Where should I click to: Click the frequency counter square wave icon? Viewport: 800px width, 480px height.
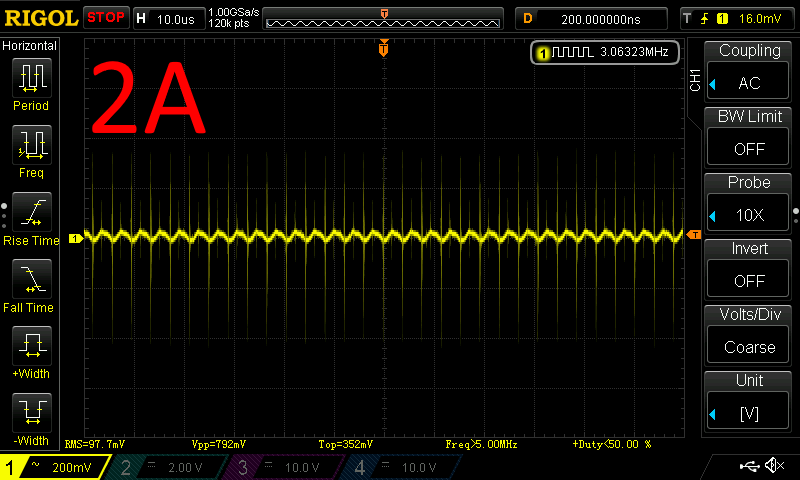(572, 52)
